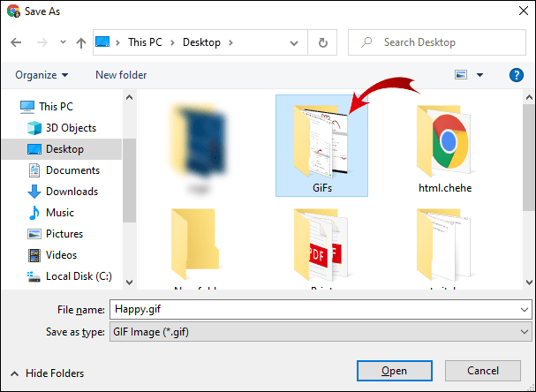The width and height of the screenshot is (536, 392).
Task: Expand the chevron before This PC breadcrumb
Action: coord(117,42)
